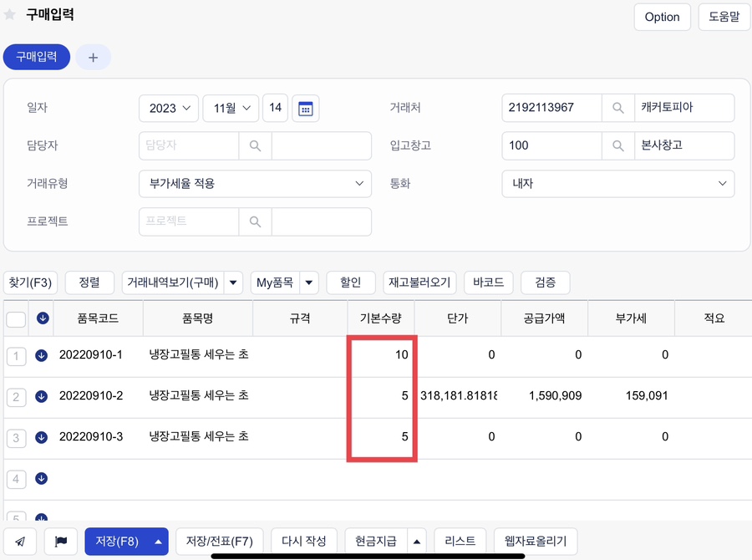Image resolution: width=752 pixels, height=560 pixels.
Task: Click 저장/전표(F7) button
Action: pyautogui.click(x=220, y=542)
